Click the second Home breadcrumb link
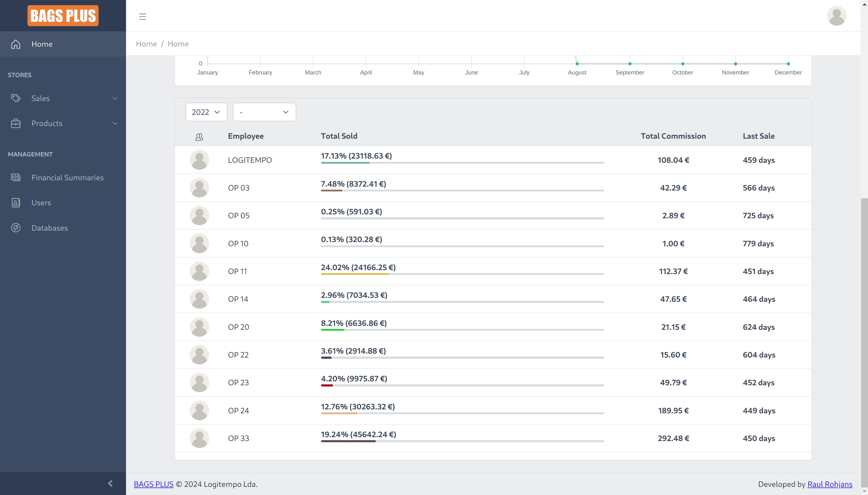The height and width of the screenshot is (495, 868). tap(178, 44)
